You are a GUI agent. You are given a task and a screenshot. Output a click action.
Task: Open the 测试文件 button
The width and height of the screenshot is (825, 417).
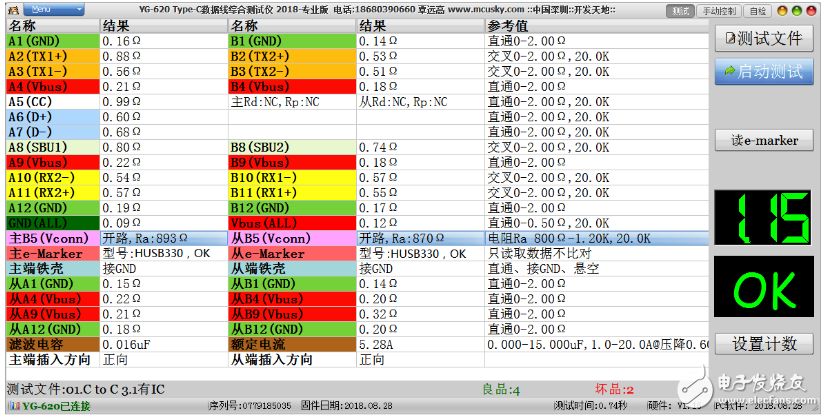pos(764,38)
